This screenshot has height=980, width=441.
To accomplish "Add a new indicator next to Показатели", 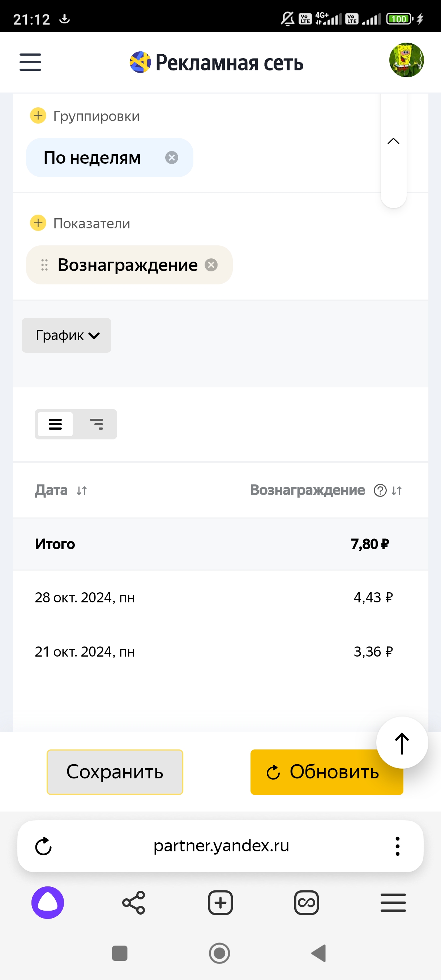I will point(38,223).
